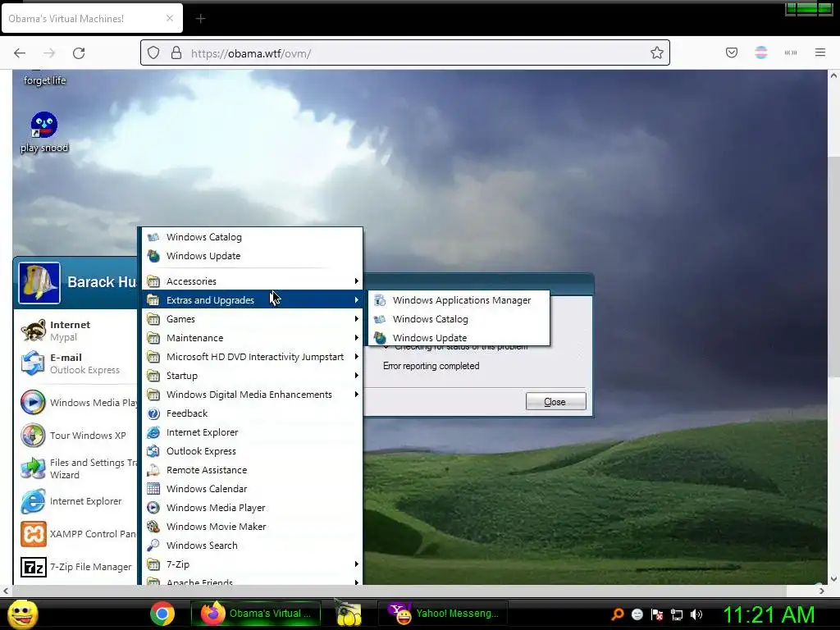Switch to Obama's Virtual Machines browser tab

click(92, 18)
